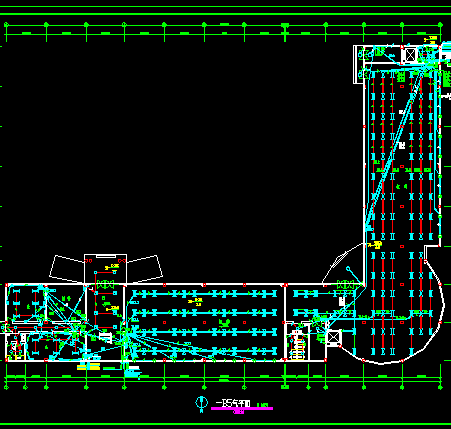The width and height of the screenshot is (451, 429).
Task: Select the top yellow callout in the entrance lobby
Action: pyautogui.click(x=112, y=267)
